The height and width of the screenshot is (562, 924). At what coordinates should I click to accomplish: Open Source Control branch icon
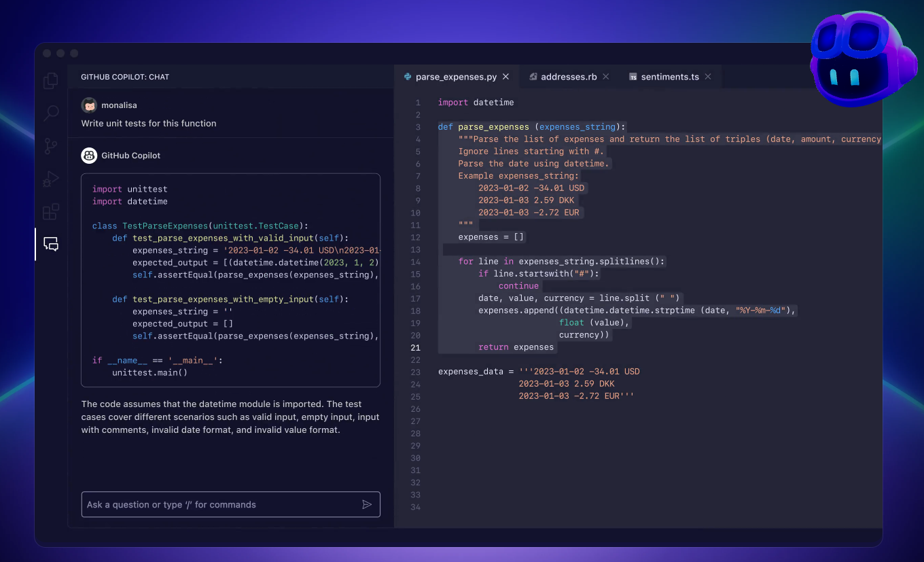(x=51, y=145)
